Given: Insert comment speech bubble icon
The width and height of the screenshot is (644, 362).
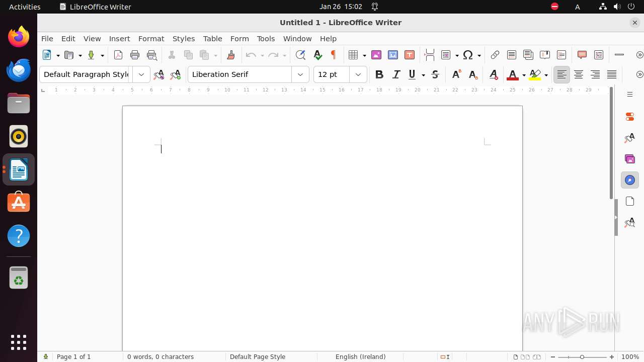Looking at the screenshot, I should click(x=582, y=55).
